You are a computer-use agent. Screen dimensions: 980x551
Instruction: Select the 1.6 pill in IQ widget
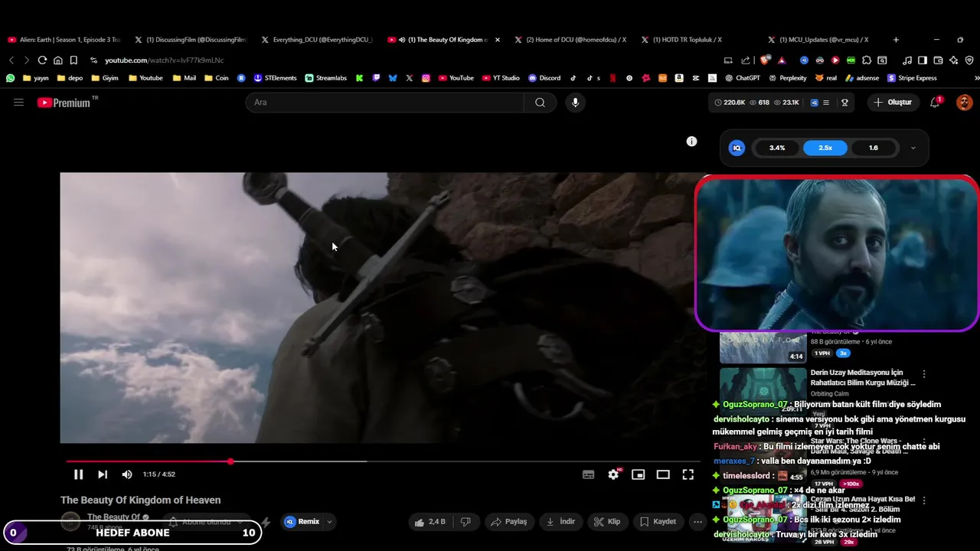click(874, 148)
